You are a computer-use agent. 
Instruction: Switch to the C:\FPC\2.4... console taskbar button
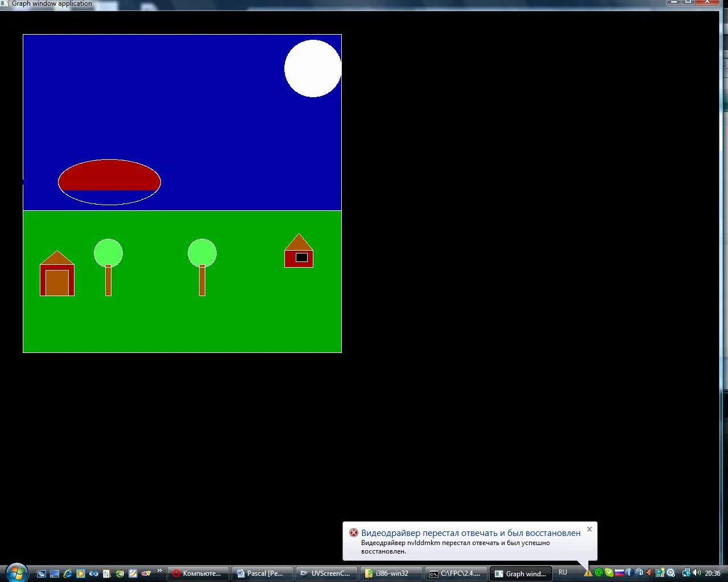click(x=455, y=573)
